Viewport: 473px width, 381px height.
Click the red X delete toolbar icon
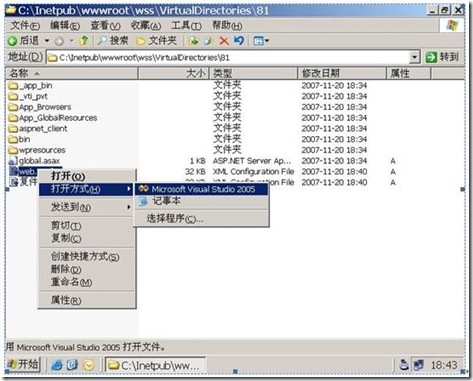[224, 41]
